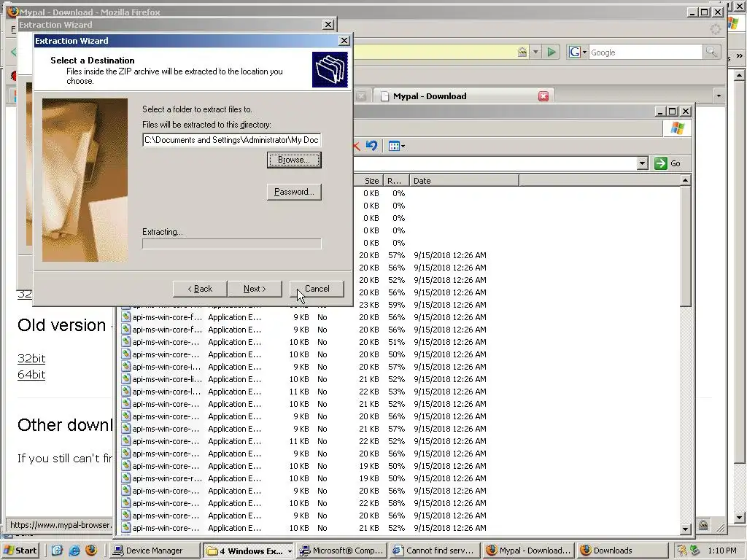This screenshot has width=747, height=560.
Task: Switch to Device Manager taskbar button
Action: pyautogui.click(x=155, y=551)
